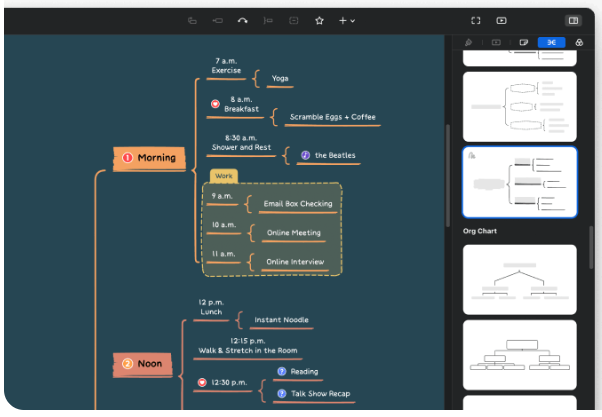Click the music marker beside the Beatles
The width and height of the screenshot is (602, 417).
click(305, 155)
